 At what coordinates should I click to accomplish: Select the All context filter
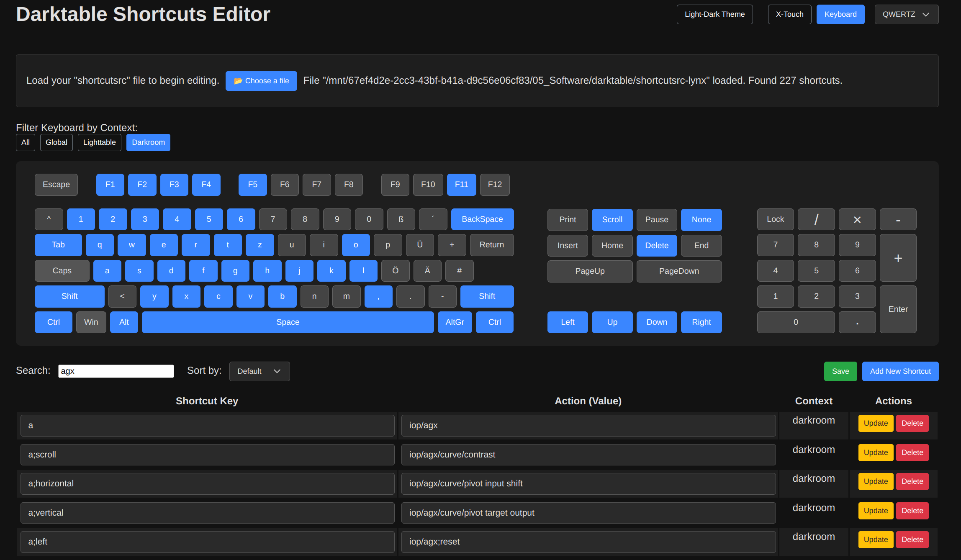pyautogui.click(x=25, y=142)
